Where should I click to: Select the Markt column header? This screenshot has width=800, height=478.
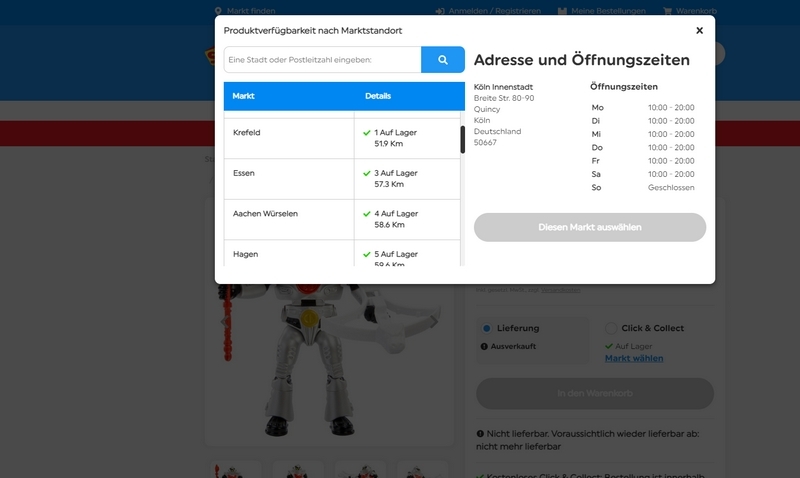point(243,96)
